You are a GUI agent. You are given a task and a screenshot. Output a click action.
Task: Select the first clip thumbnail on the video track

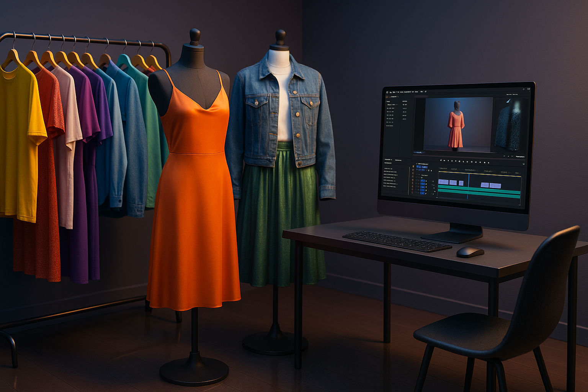point(443,182)
